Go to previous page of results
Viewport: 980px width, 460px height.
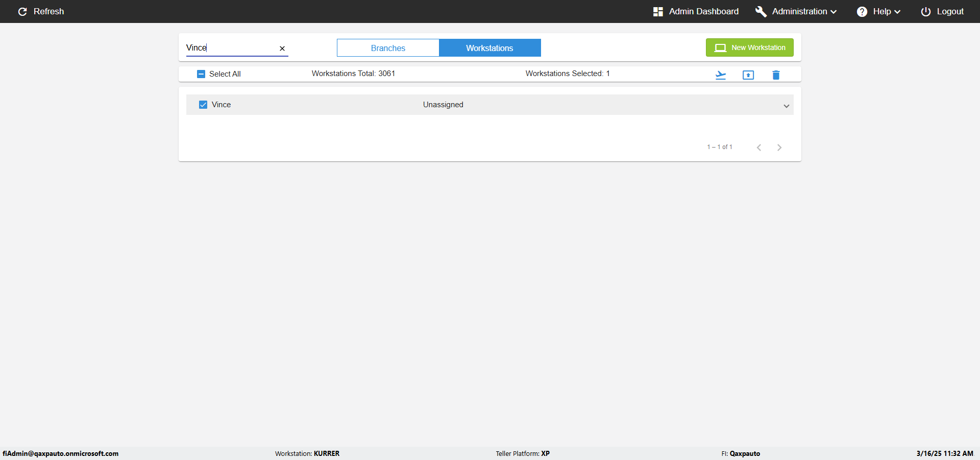759,148
